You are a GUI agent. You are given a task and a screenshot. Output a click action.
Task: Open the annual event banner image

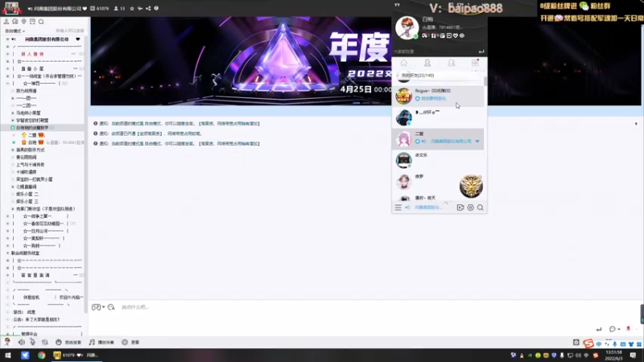pyautogui.click(x=241, y=61)
